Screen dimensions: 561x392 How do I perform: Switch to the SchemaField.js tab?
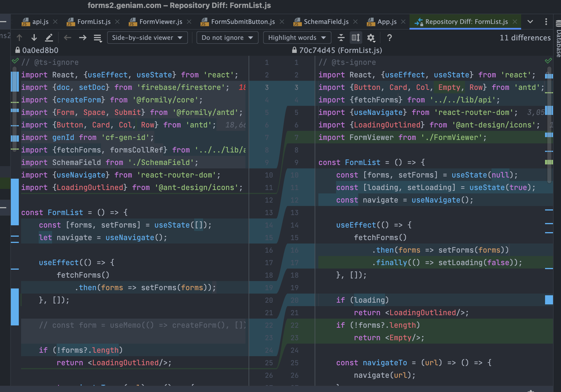pyautogui.click(x=326, y=22)
